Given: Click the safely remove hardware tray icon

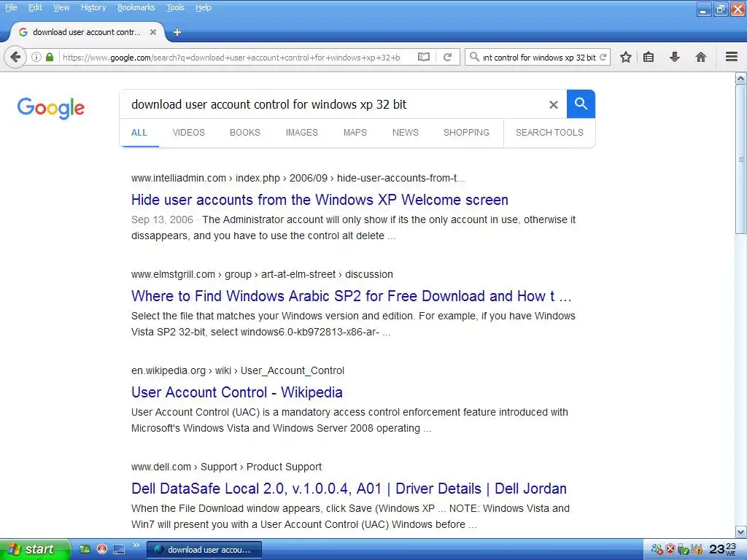Looking at the screenshot, I should pos(683,550).
